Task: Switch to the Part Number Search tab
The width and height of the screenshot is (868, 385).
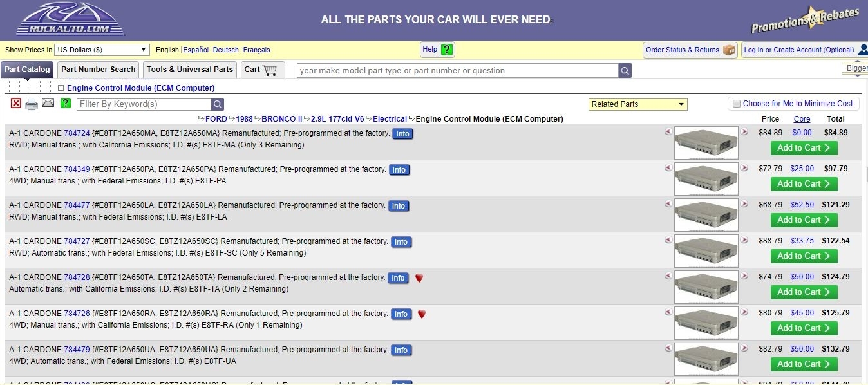Action: click(x=99, y=70)
